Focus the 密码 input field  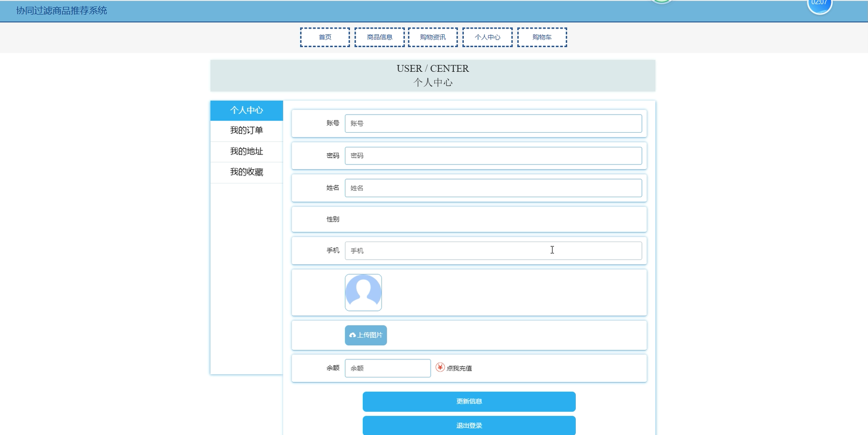[493, 155]
